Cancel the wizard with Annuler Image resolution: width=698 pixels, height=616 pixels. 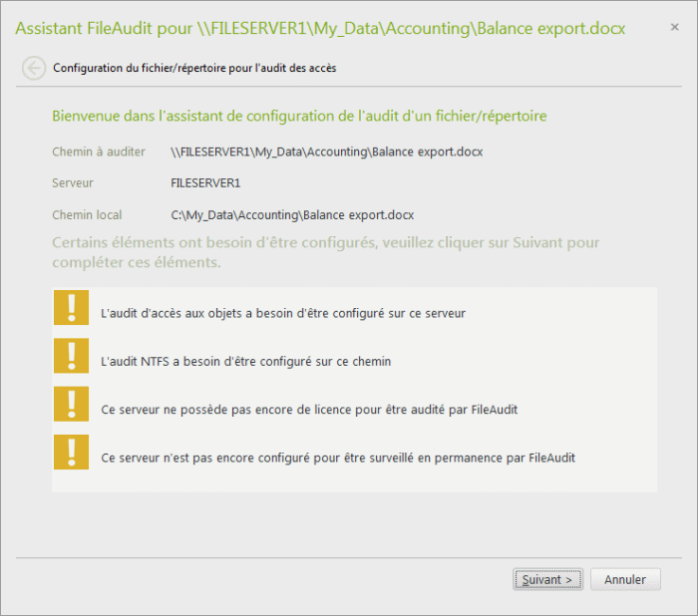click(x=625, y=579)
